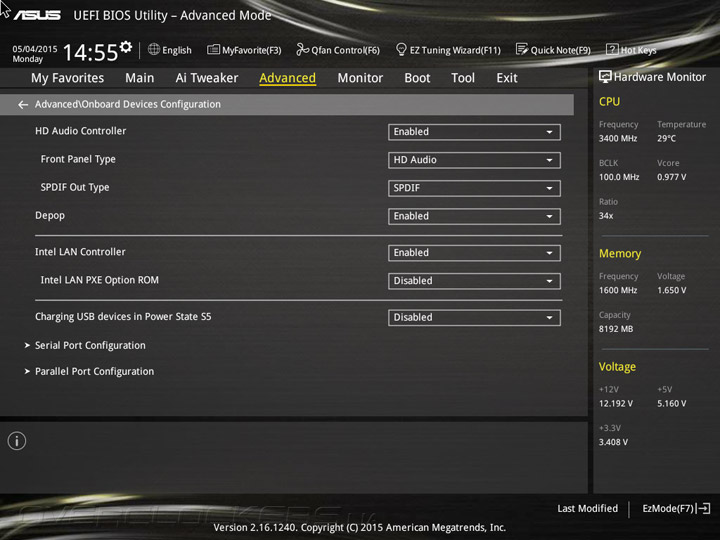Select the SPDIF Out Type label

point(75,187)
